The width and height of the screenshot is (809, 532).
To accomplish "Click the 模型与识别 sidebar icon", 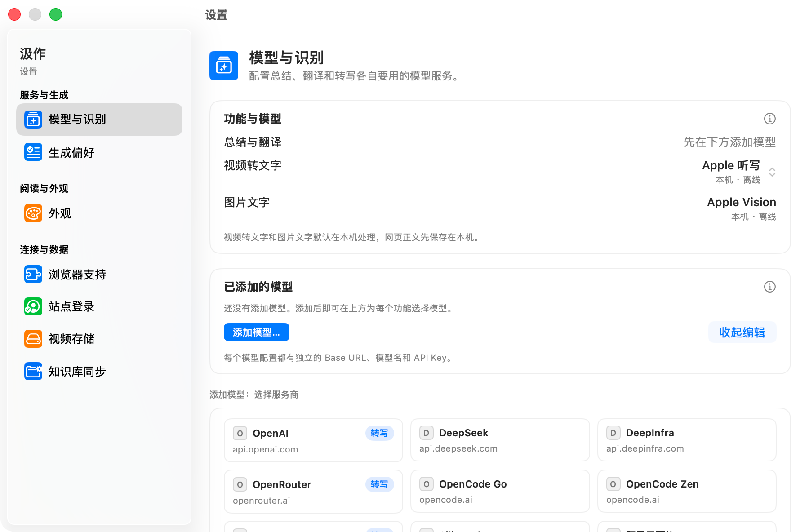I will 33,120.
